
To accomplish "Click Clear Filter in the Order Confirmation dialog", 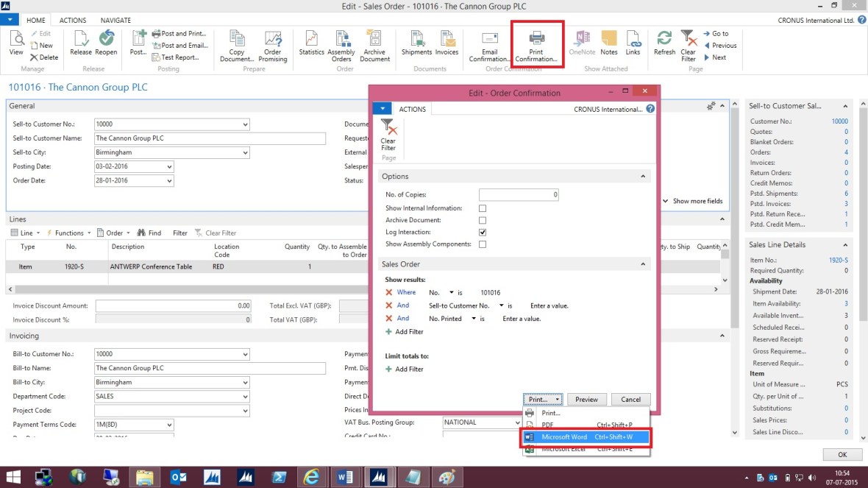I will click(x=389, y=137).
